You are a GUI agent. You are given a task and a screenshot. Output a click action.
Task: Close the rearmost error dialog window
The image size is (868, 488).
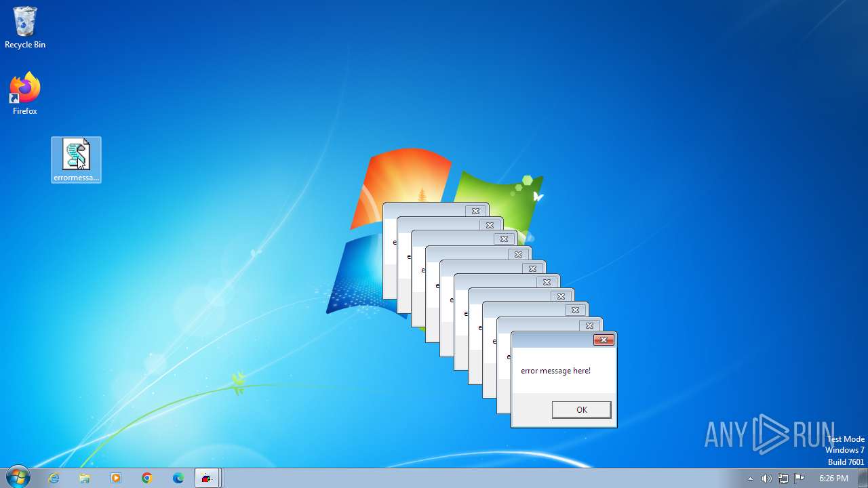pos(475,211)
